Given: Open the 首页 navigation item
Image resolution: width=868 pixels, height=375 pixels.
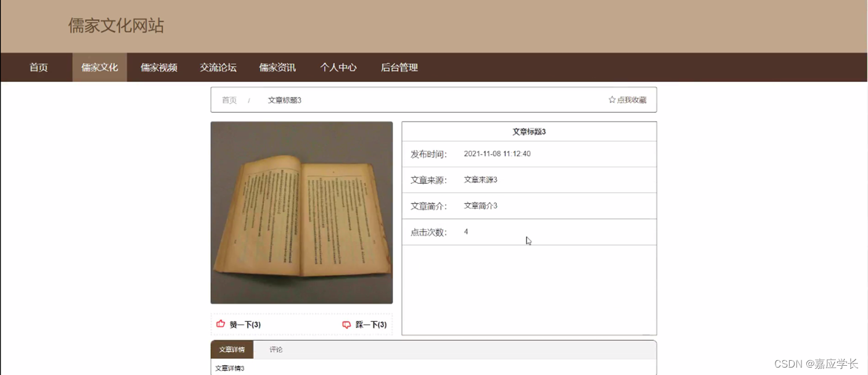Looking at the screenshot, I should coord(39,68).
